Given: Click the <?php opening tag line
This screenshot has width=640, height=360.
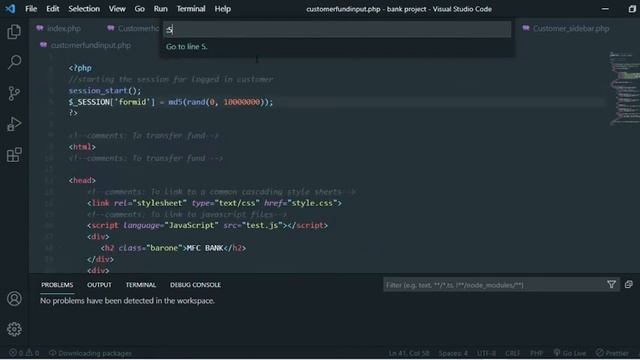Looking at the screenshot, I should [x=80, y=68].
